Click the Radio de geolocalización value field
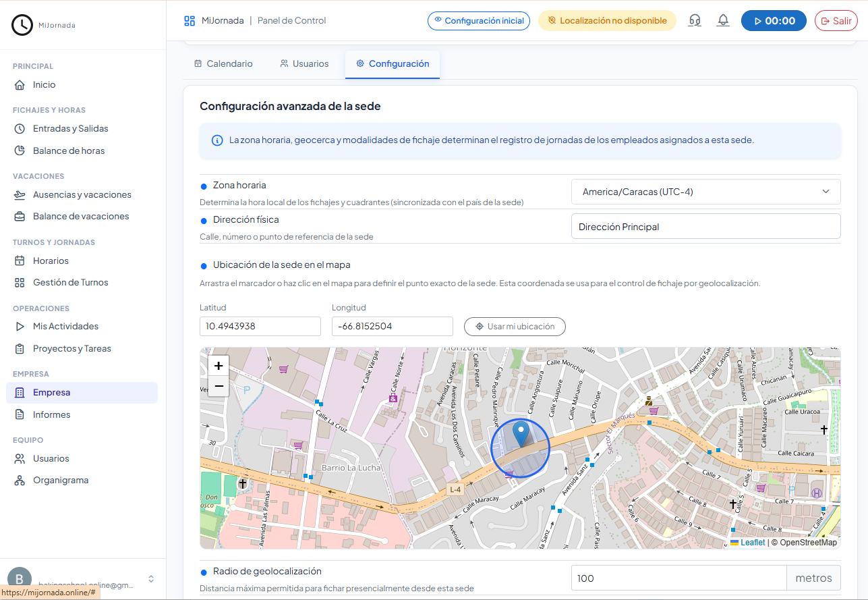The width and height of the screenshot is (868, 600). [679, 578]
